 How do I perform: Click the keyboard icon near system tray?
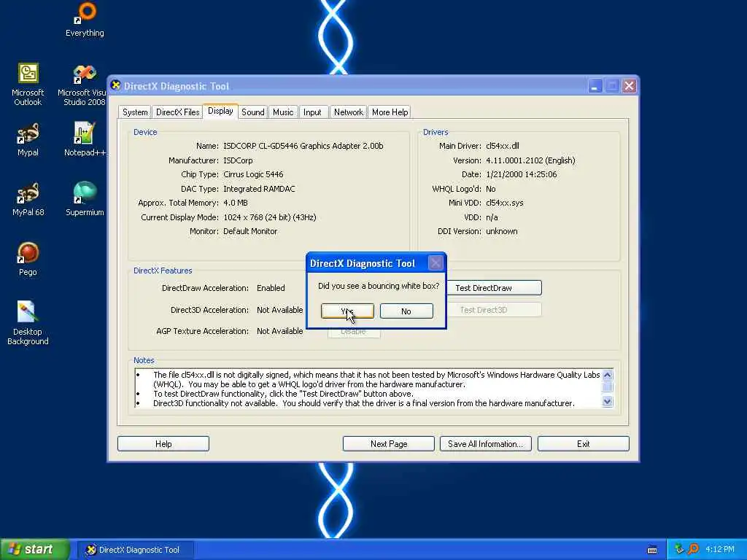point(652,550)
